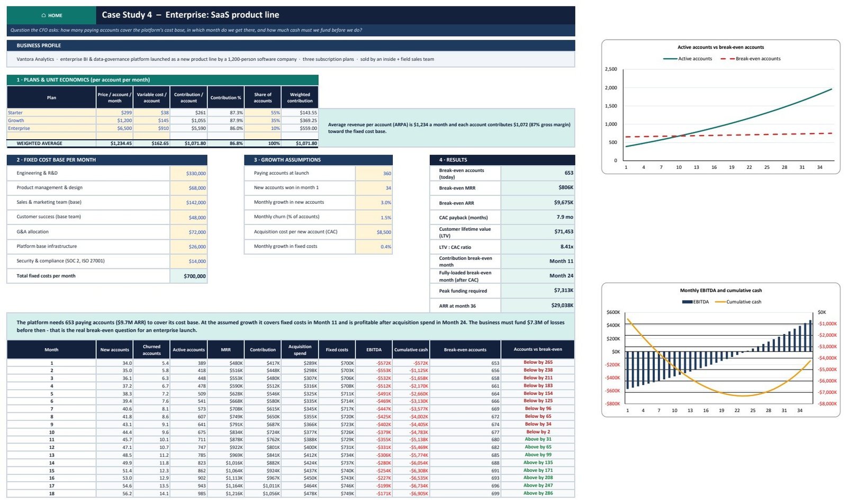847x504 pixels.
Task: Select the Monthly growth in fixed costs 0.4% cell
Action: point(374,247)
